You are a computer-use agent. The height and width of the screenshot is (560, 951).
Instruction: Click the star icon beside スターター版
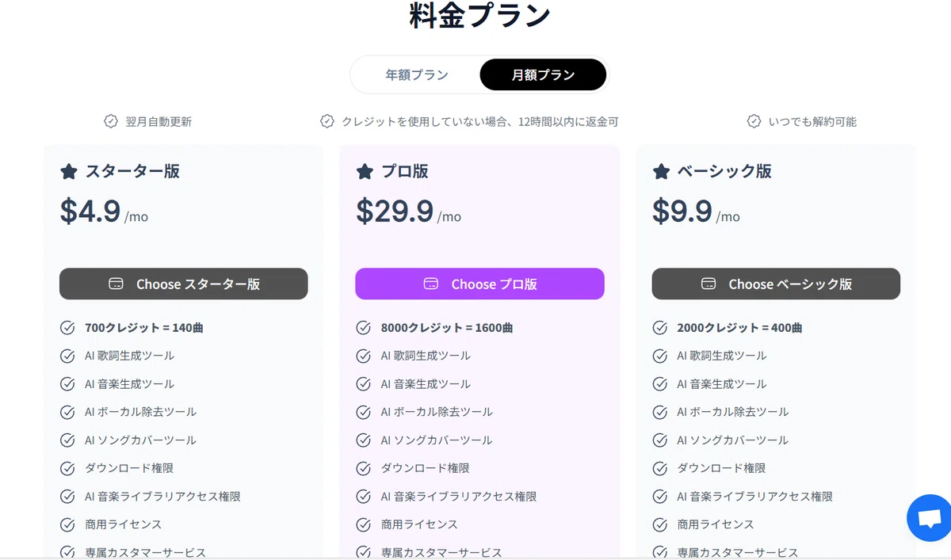tap(69, 171)
